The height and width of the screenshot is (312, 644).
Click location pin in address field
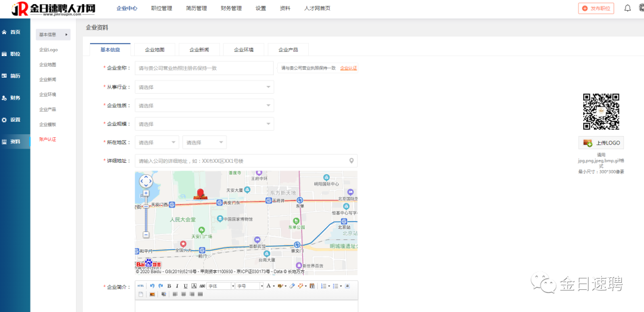click(x=351, y=160)
